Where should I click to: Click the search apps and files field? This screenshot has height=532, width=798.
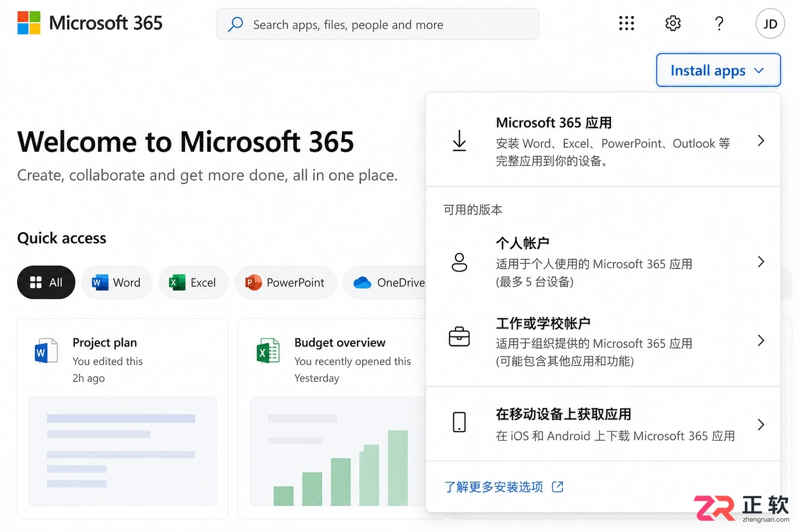pyautogui.click(x=377, y=24)
